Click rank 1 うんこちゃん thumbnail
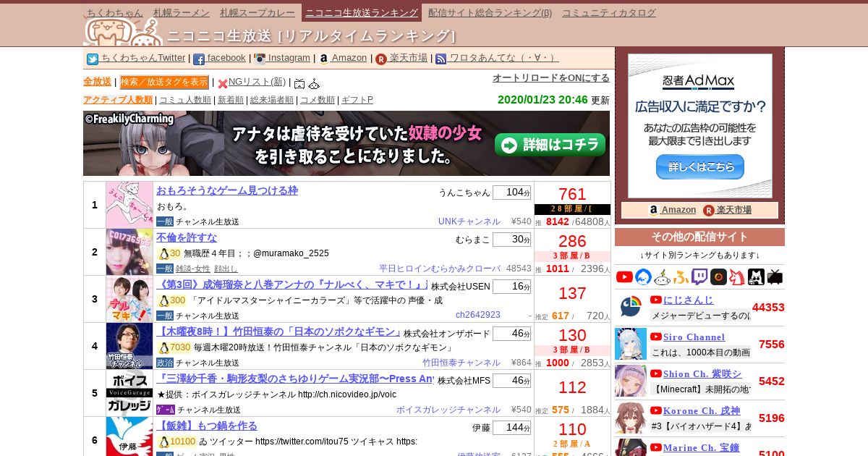868x456 pixels. click(x=129, y=205)
